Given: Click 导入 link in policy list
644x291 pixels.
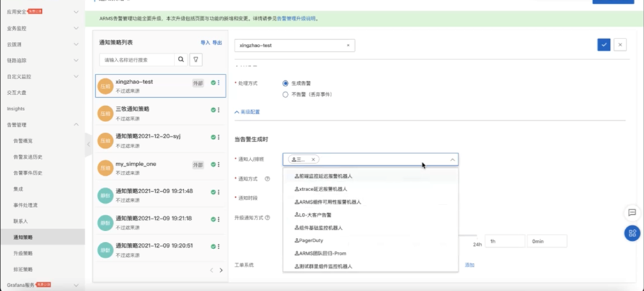Looking at the screenshot, I should click(205, 43).
